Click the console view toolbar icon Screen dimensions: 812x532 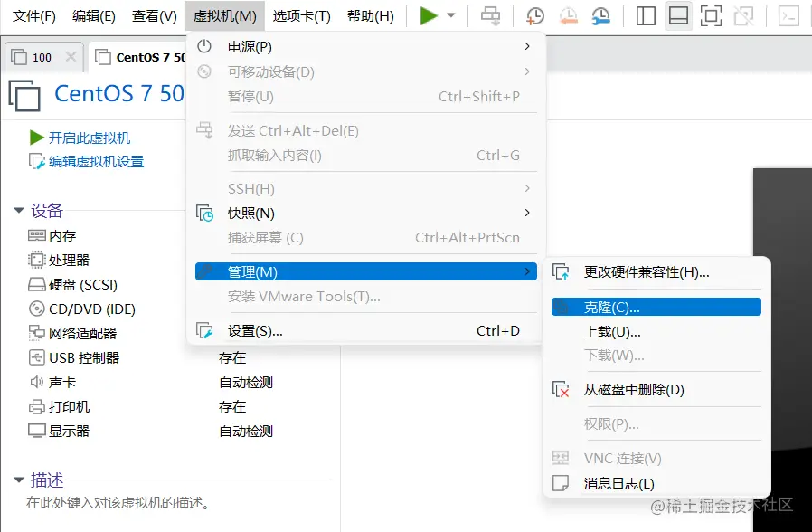(x=789, y=15)
